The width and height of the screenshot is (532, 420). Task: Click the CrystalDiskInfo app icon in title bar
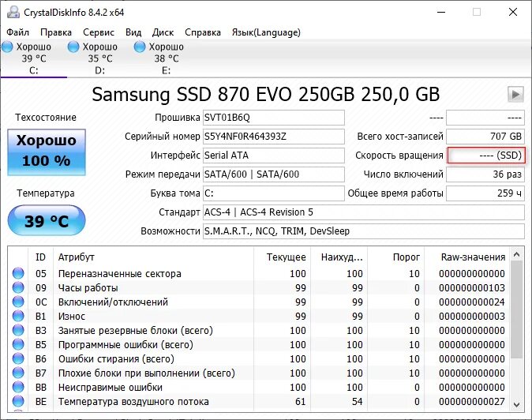point(13,12)
